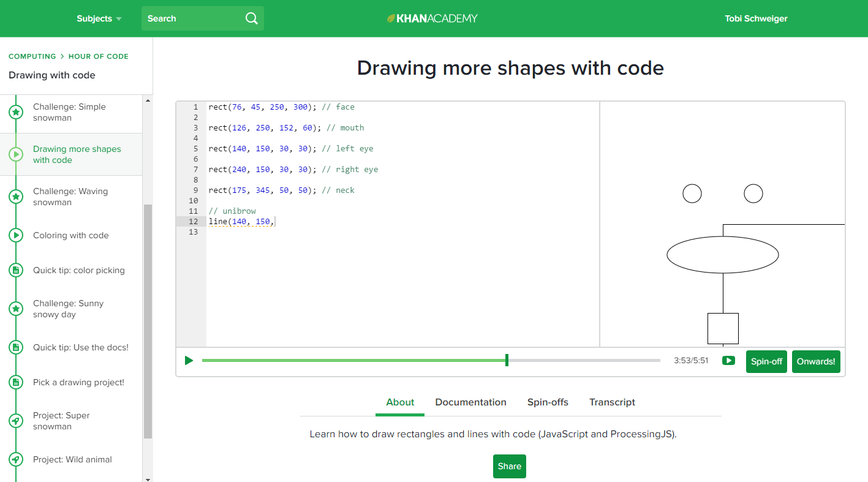Click the Khan Academy leaf logo
Image resolution: width=868 pixels, height=482 pixels.
point(390,18)
